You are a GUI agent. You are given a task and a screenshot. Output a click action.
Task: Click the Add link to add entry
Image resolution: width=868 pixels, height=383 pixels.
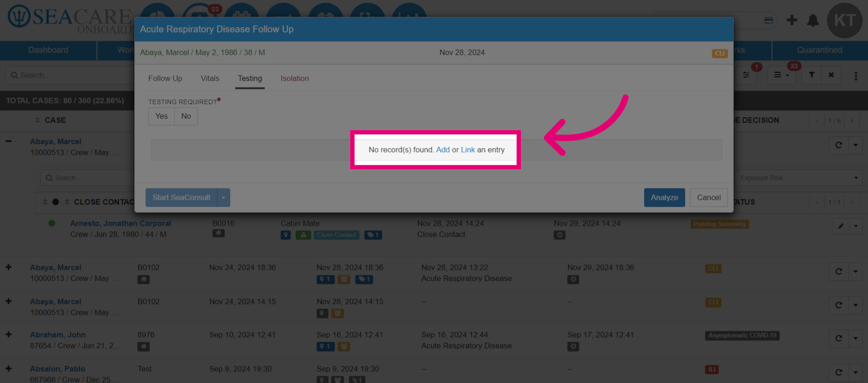click(443, 149)
